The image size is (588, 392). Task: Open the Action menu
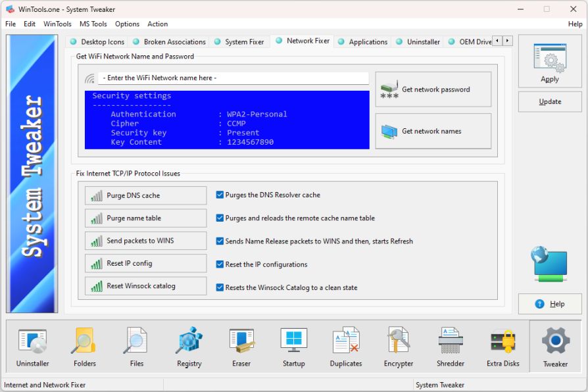[157, 24]
